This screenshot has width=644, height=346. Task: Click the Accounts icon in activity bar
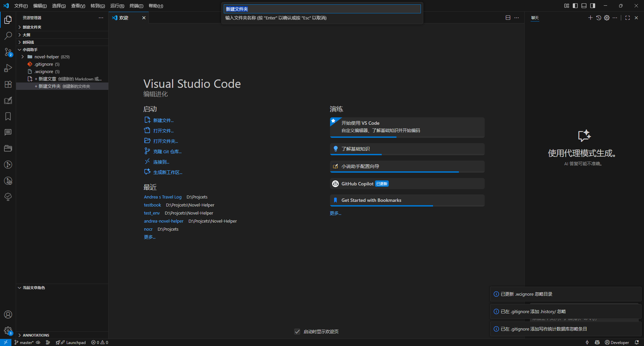[x=8, y=314]
